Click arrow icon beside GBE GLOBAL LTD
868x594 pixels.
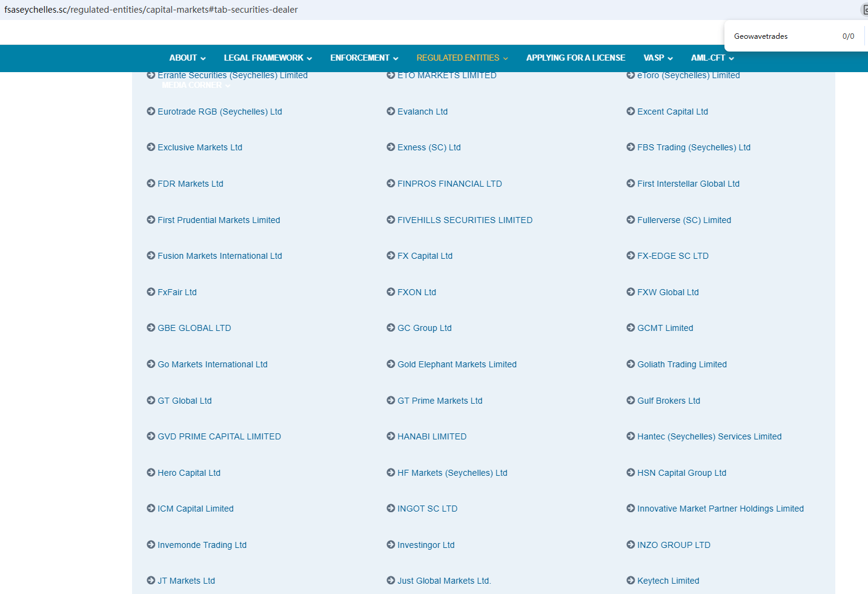151,328
